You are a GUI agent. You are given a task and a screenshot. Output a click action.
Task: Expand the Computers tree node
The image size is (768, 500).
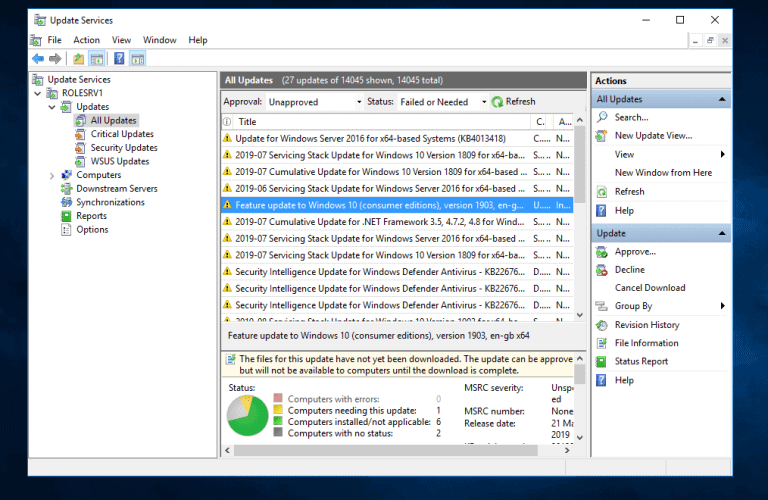coord(52,175)
